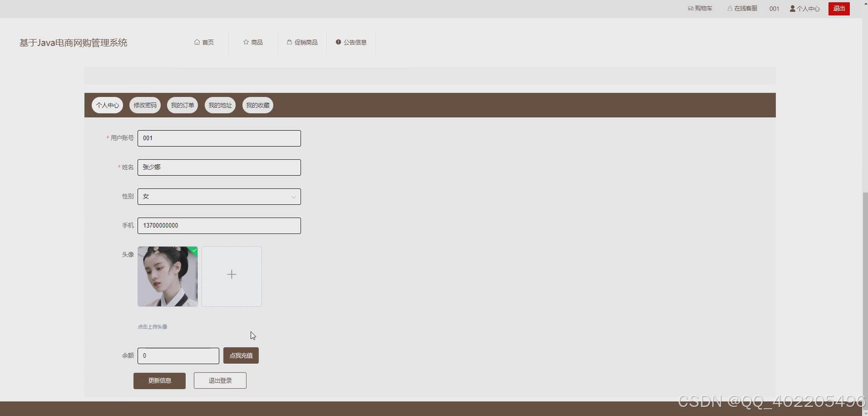
Task: Switch to the 修改密码 tab
Action: click(144, 105)
